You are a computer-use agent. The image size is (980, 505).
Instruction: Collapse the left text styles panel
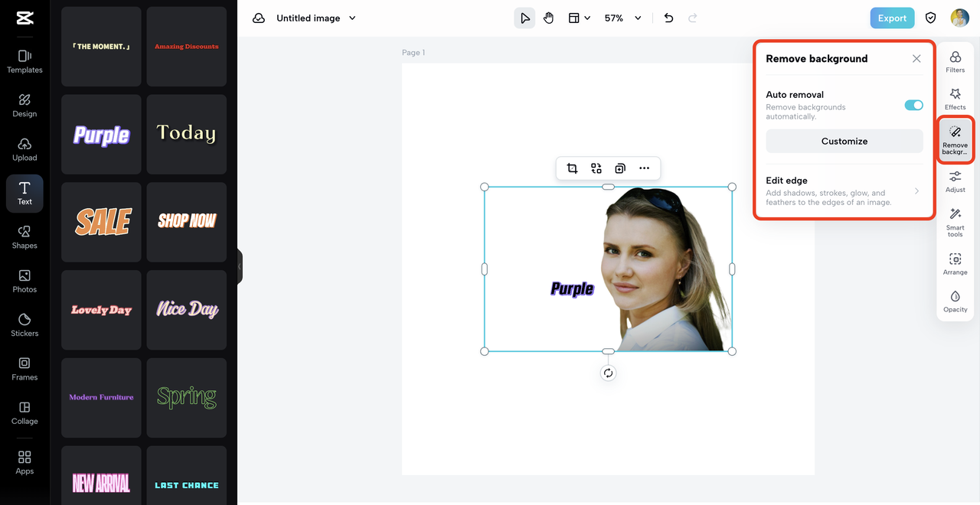click(x=240, y=266)
